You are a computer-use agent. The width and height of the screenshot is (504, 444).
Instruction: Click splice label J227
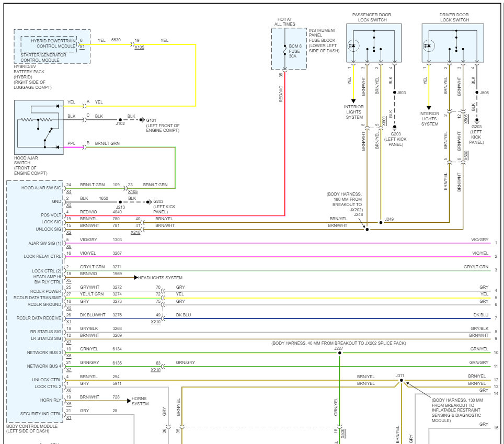click(x=338, y=348)
